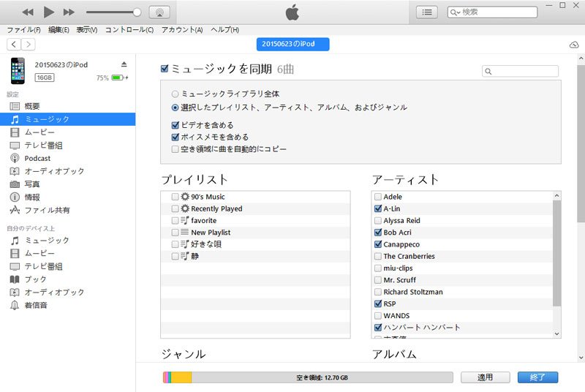
Task: Open the 表示(V) menu
Action: click(87, 30)
